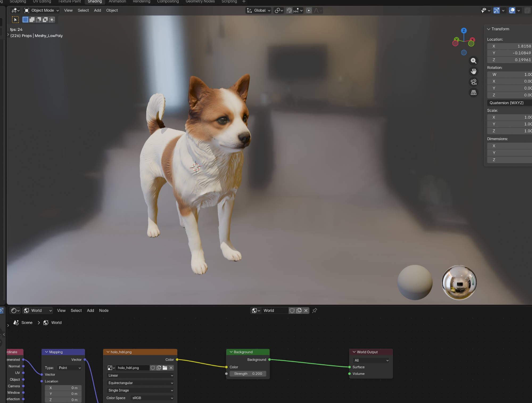Click the viewport editor type icon
The image size is (532, 403).
point(15,10)
